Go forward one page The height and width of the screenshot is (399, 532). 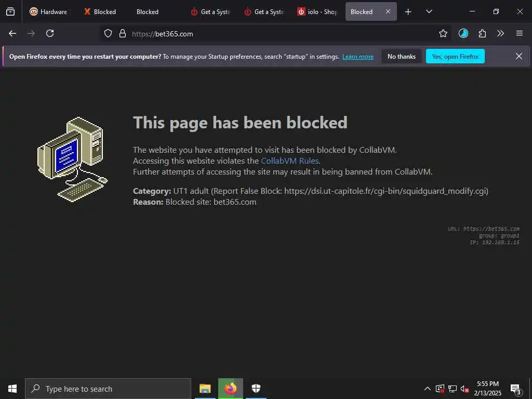click(31, 34)
